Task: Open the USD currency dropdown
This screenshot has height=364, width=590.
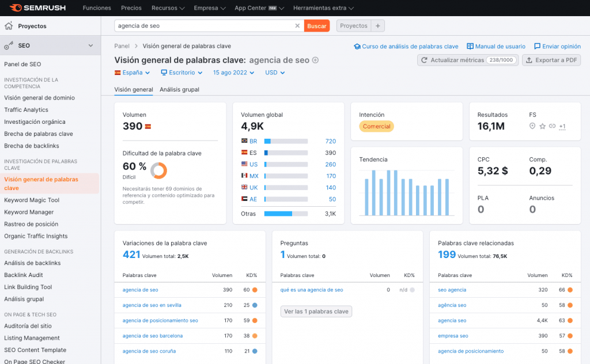Action: click(x=275, y=73)
